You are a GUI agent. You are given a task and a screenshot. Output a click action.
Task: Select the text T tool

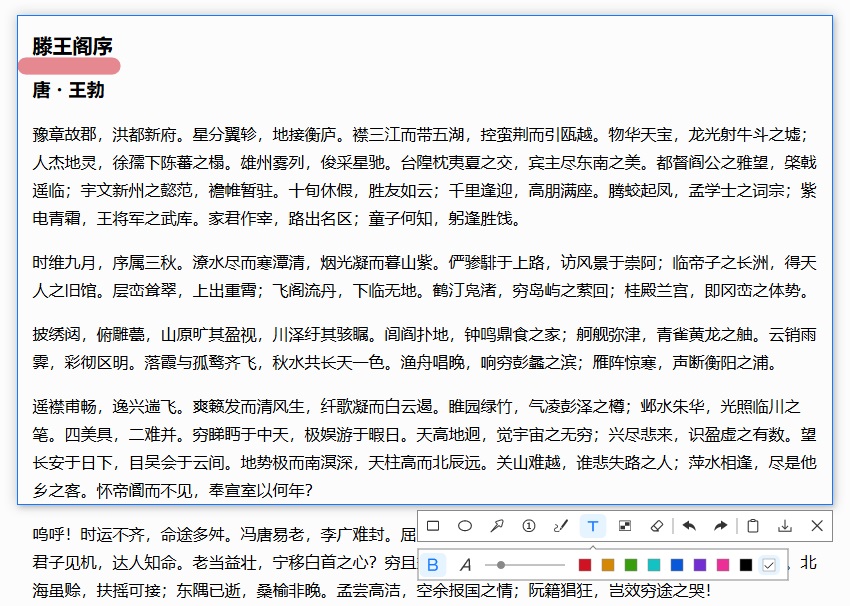point(593,526)
